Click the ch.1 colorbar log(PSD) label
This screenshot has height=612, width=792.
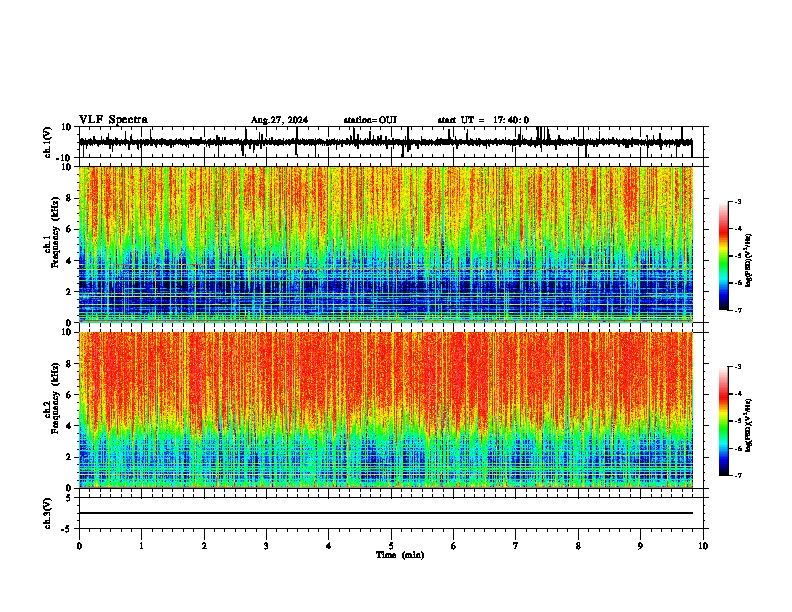749,261
